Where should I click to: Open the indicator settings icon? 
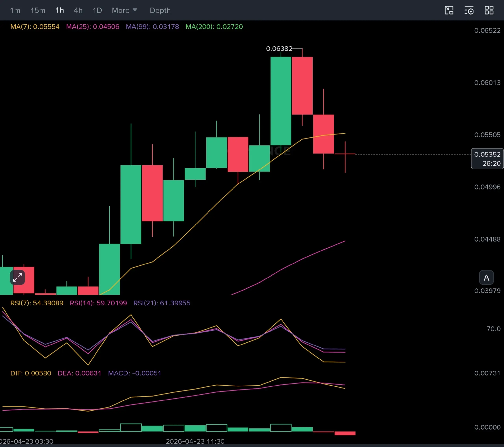[469, 10]
